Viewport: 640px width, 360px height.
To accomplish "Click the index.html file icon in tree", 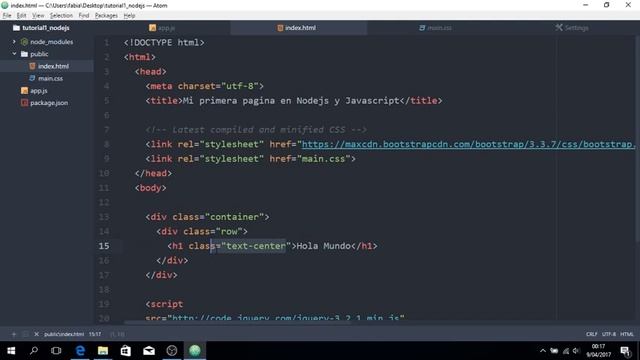I will tap(32, 66).
